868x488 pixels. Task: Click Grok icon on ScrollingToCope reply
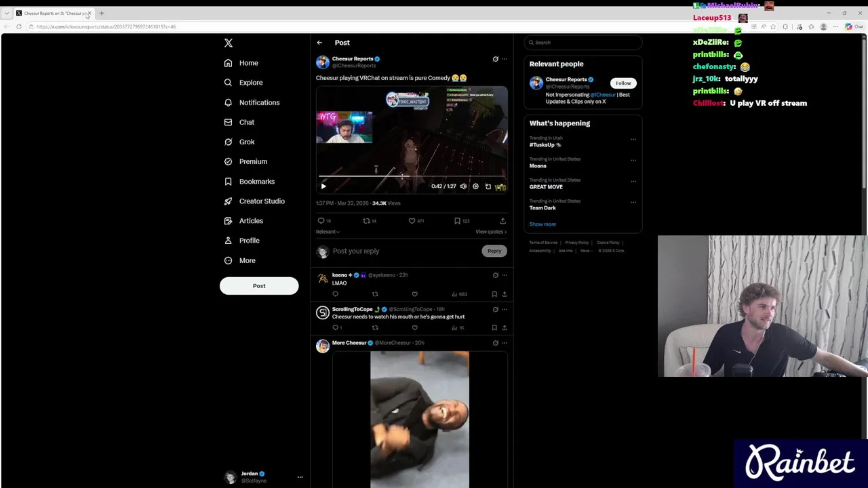495,309
